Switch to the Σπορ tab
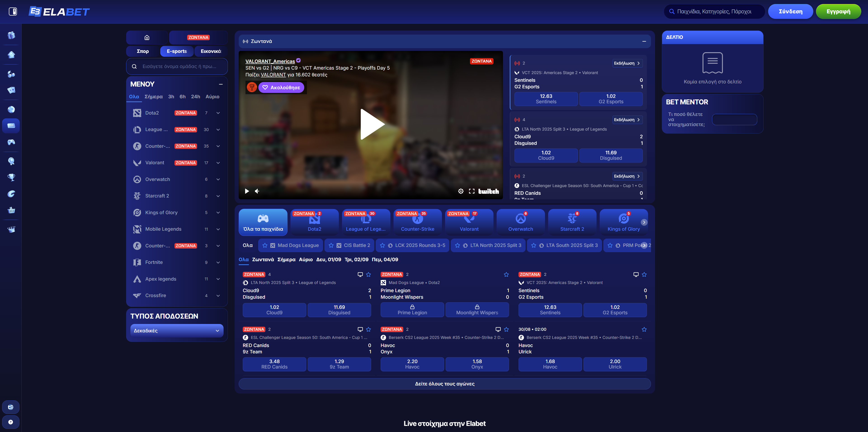This screenshot has width=868, height=432. point(143,51)
